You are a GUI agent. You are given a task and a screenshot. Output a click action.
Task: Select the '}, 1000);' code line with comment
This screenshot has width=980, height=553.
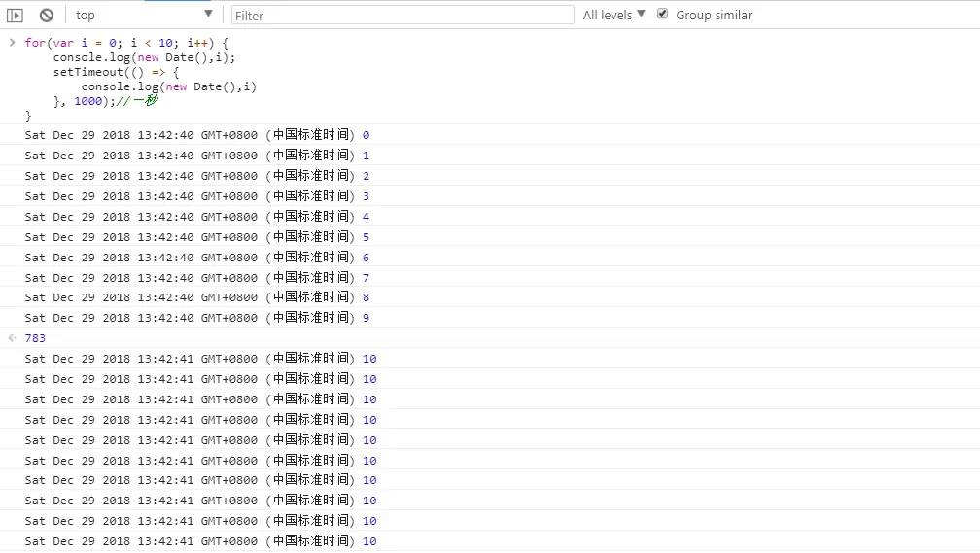106,101
